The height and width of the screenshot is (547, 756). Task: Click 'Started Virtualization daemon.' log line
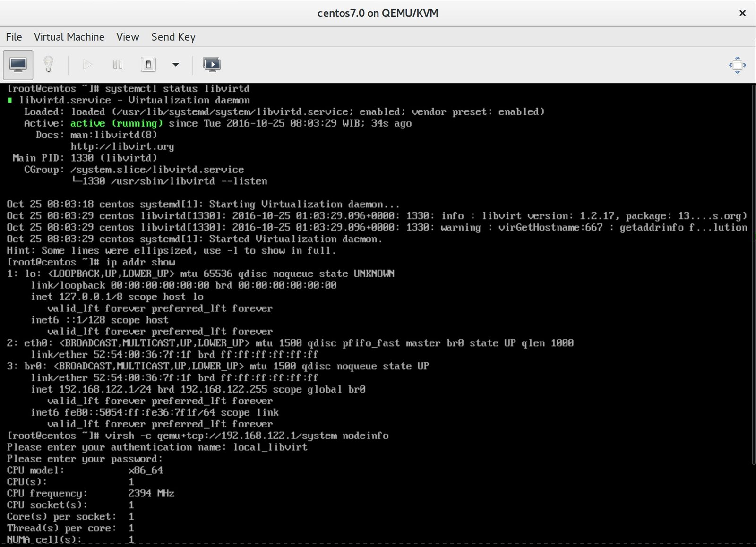pos(194,239)
